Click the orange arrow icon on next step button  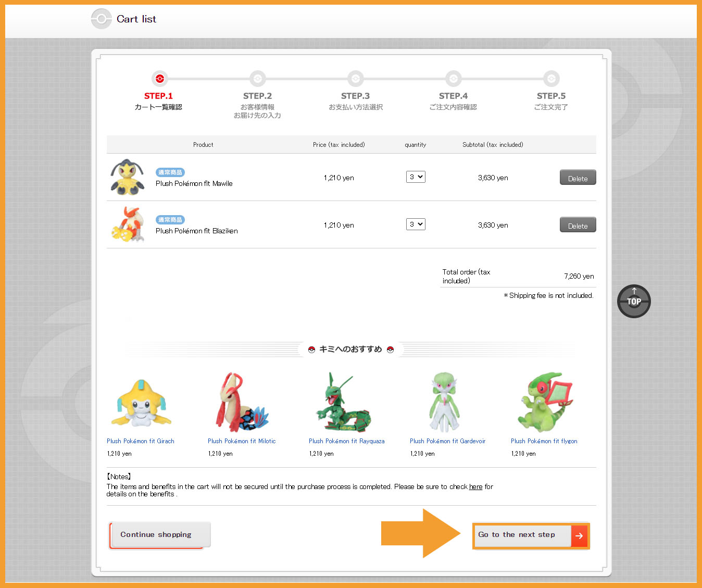579,536
